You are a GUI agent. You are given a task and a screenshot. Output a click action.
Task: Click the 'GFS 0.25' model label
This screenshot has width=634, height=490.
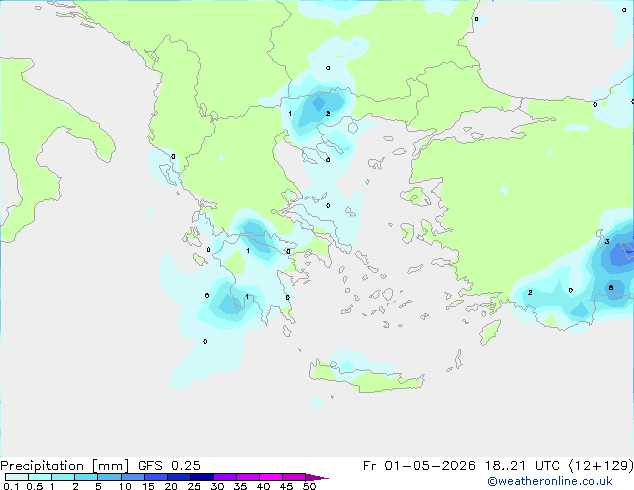pyautogui.click(x=169, y=466)
